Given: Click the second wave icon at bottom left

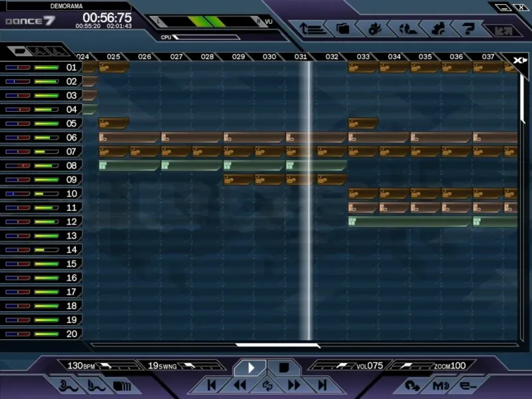Looking at the screenshot, I should 96,386.
